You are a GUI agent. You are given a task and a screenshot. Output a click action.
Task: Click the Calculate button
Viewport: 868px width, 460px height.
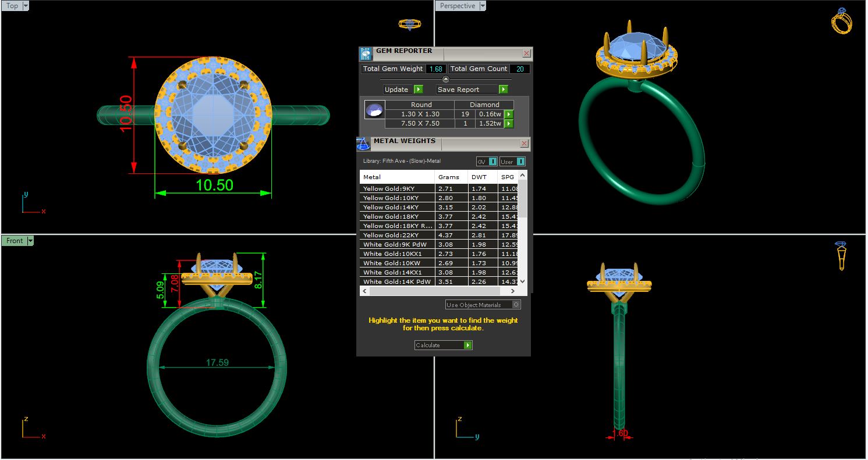443,345
